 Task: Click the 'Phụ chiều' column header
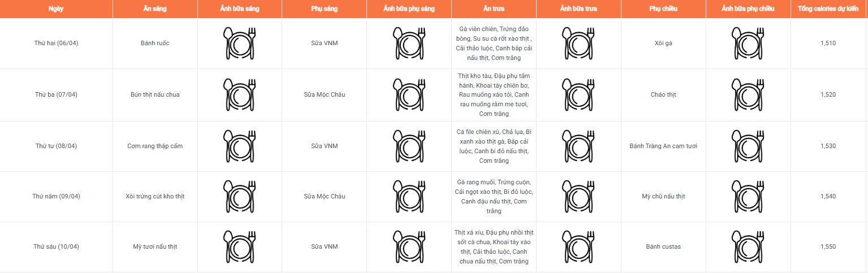click(x=663, y=9)
